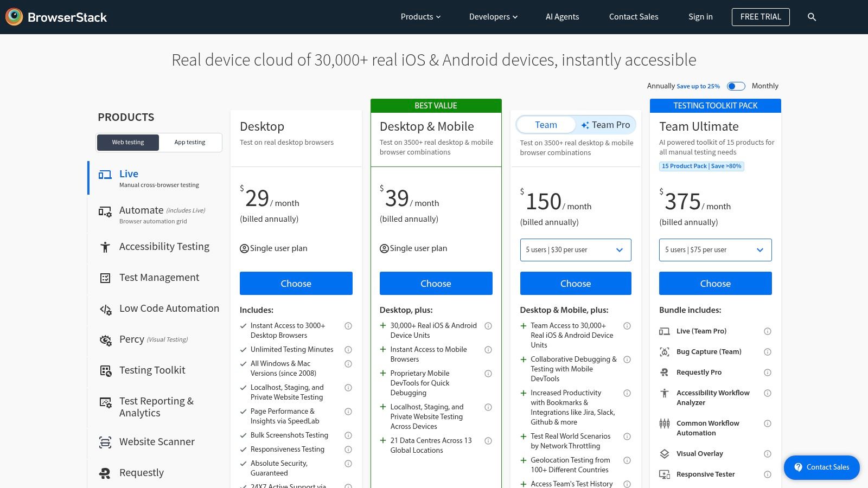Open the Products menu dropdown

pos(420,17)
